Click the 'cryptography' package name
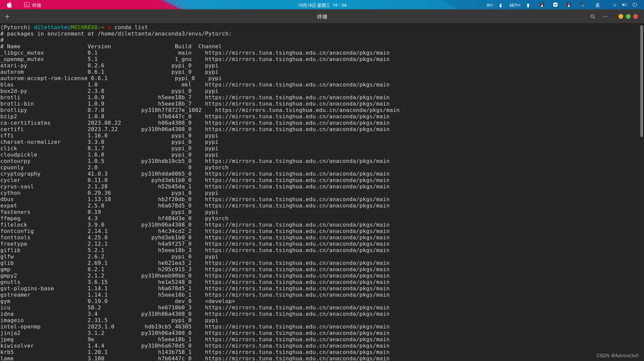644x361 pixels. pos(20,174)
